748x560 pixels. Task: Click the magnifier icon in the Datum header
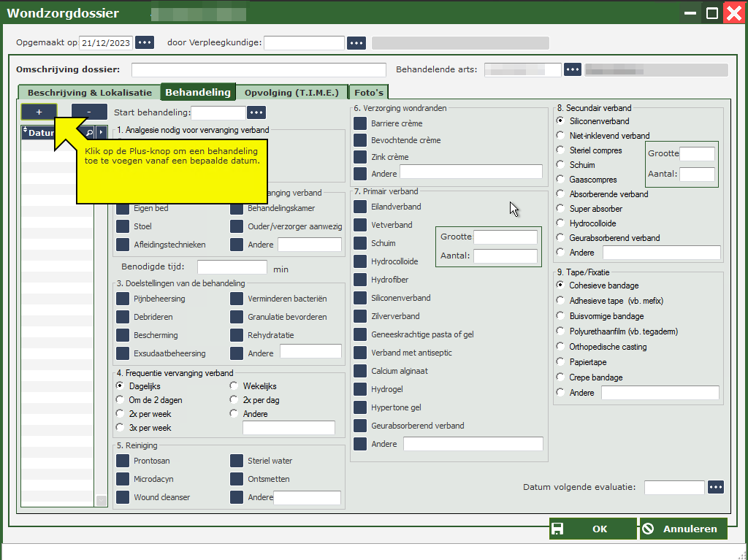(89, 132)
